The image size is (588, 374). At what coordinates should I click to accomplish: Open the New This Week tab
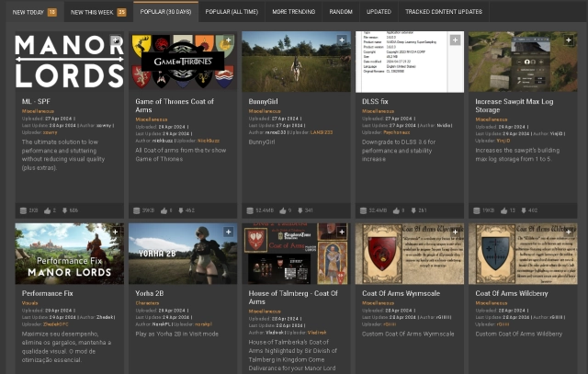98,12
